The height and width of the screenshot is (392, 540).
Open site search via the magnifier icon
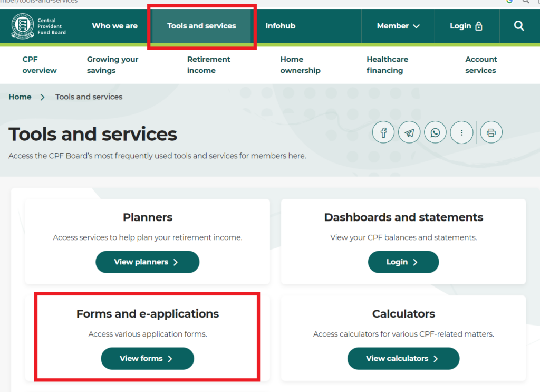pos(518,25)
